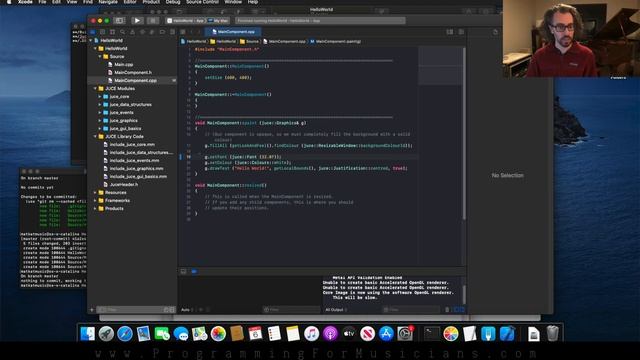Toggle the debug area hide button

[x=183, y=271]
